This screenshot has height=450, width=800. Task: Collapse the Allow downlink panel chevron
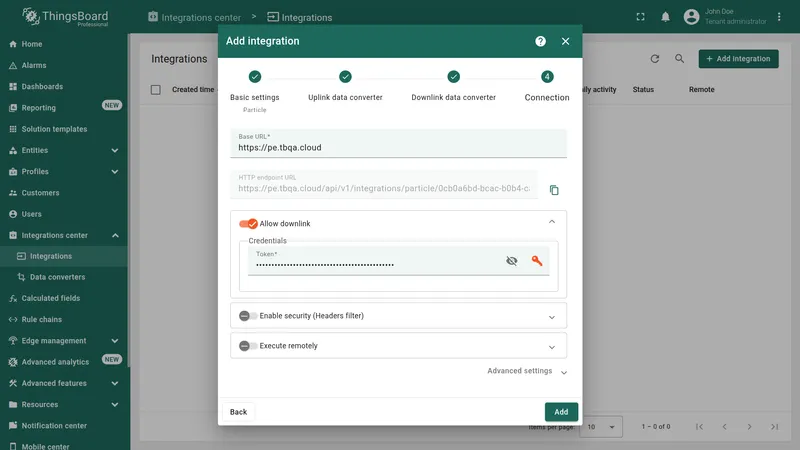pos(552,222)
